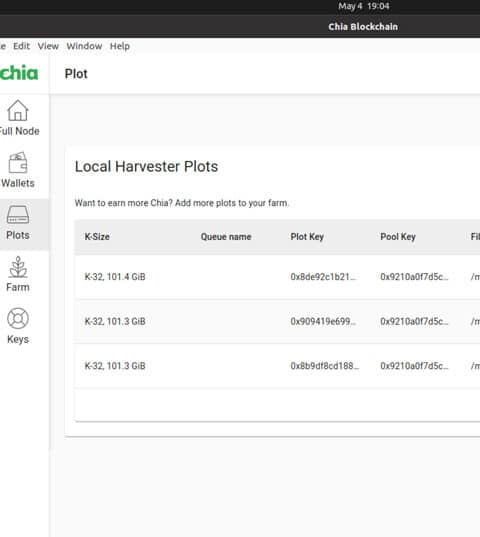Viewport: 480px width, 537px height.
Task: Click the K-Size column header
Action: pos(97,237)
